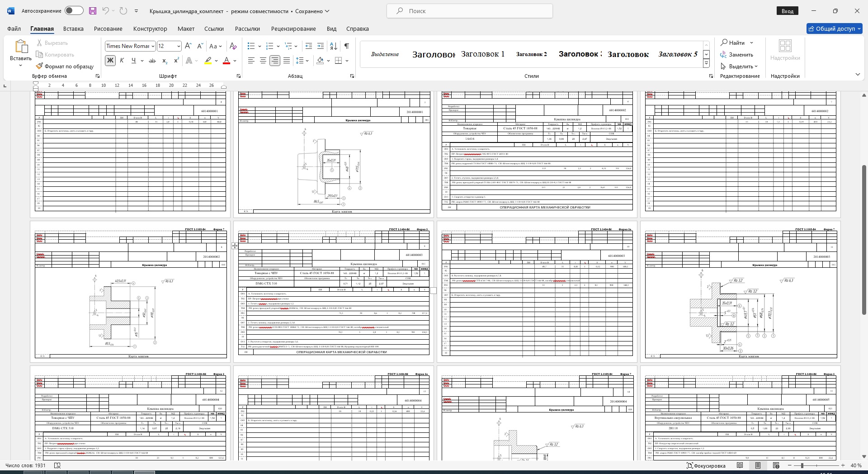The image size is (868, 474).
Task: Adjust the zoom slider in status bar
Action: pos(802,465)
